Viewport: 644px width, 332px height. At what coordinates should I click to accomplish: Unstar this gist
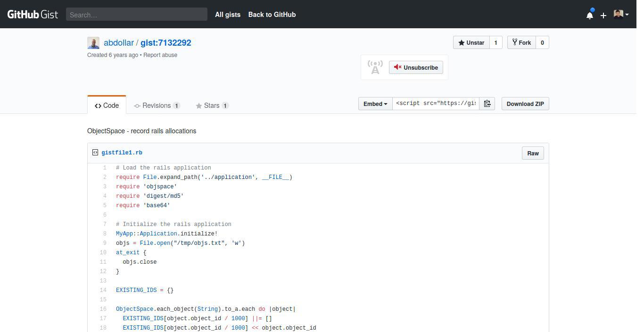(471, 42)
